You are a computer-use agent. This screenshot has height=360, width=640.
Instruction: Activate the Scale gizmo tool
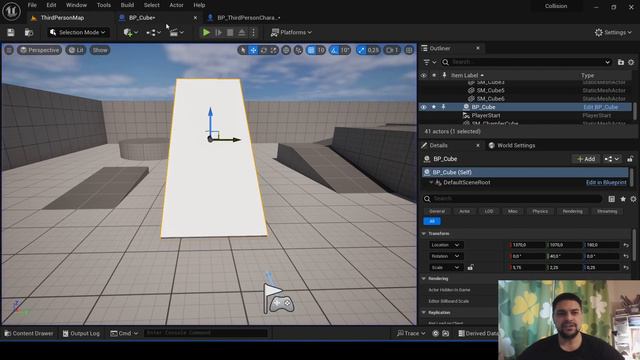273,50
